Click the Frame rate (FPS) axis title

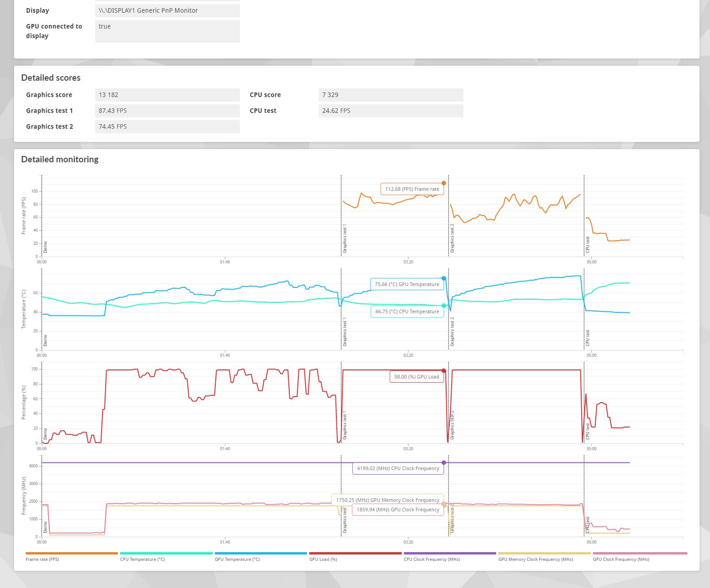coord(24,216)
